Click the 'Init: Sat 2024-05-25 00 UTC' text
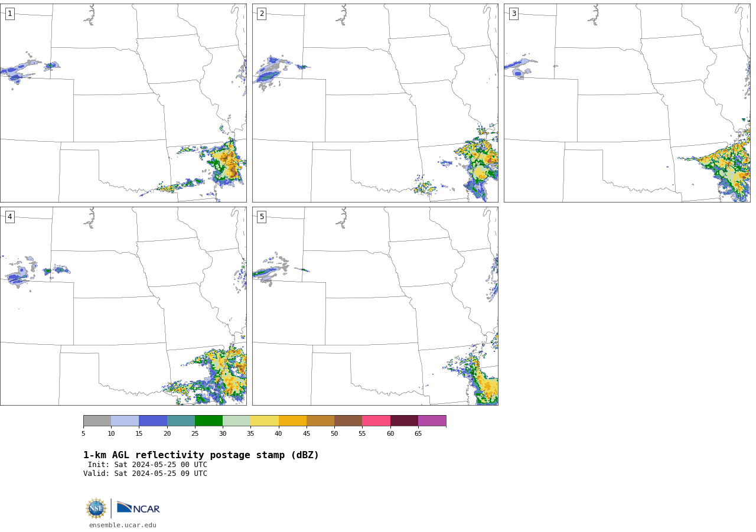Screen dimensions: 756x532 148,465
